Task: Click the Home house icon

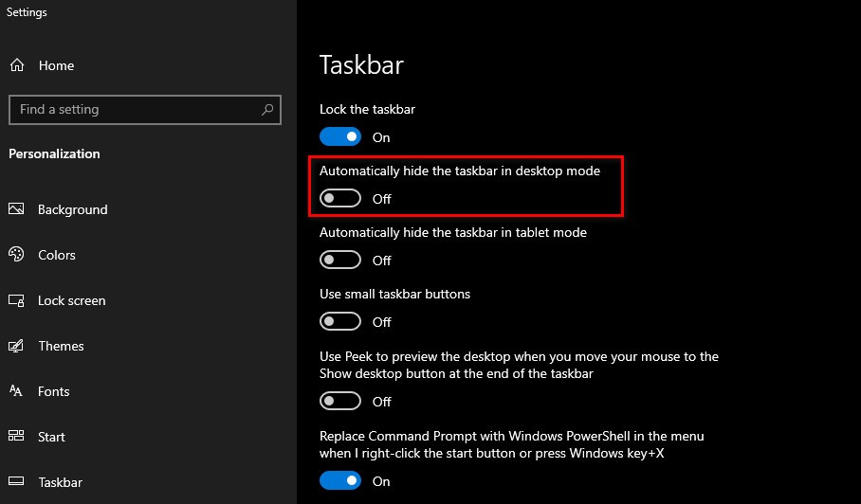Action: pos(17,65)
